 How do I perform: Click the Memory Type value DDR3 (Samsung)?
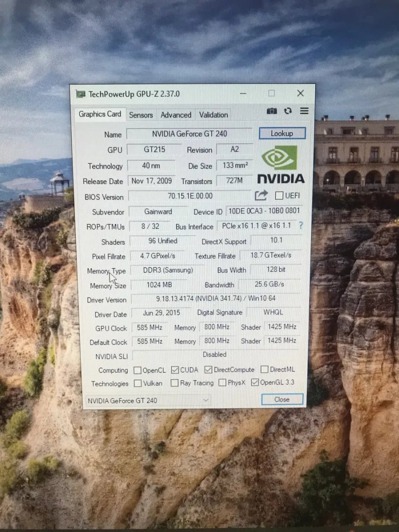[x=168, y=270]
